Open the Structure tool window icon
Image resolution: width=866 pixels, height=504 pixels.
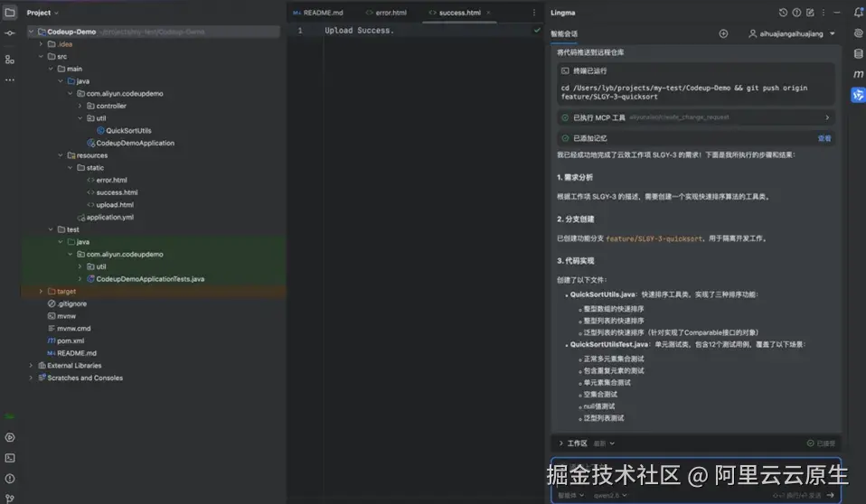pyautogui.click(x=10, y=59)
